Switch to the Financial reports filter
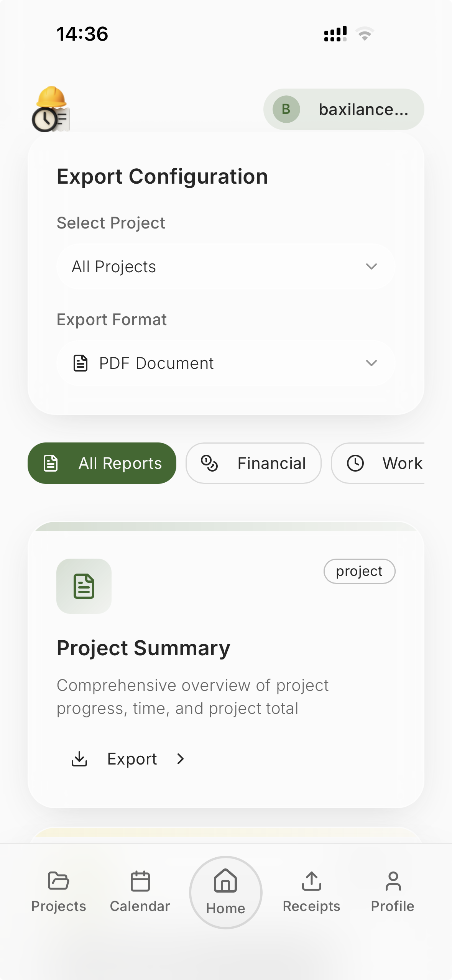Screen dimensions: 452x980 253,463
